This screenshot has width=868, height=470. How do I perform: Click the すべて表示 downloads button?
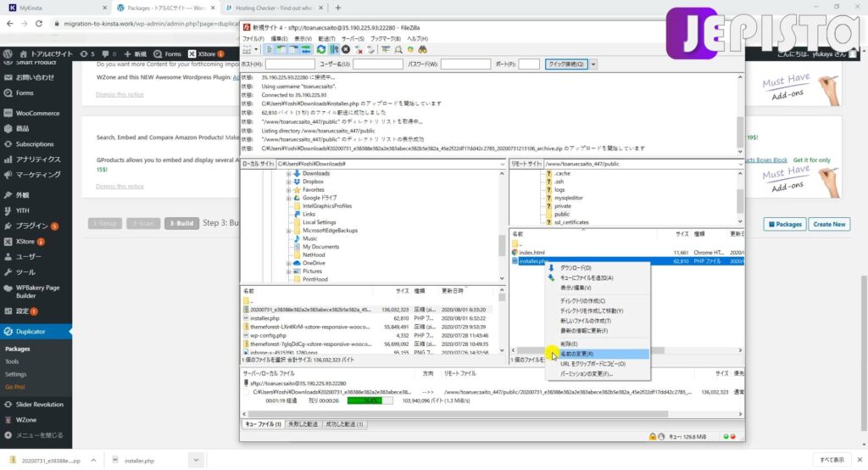click(x=832, y=460)
